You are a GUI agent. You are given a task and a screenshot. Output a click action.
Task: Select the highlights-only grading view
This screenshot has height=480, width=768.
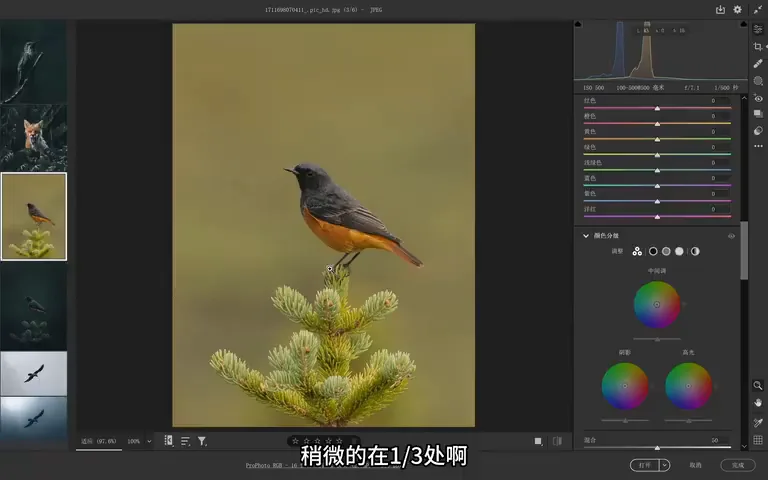pyautogui.click(x=679, y=251)
